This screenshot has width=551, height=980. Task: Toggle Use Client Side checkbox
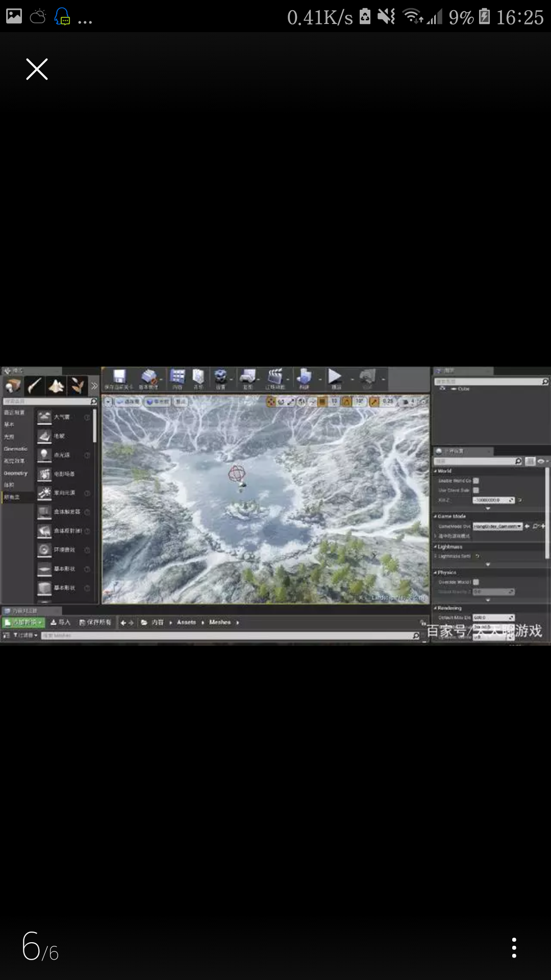click(476, 490)
